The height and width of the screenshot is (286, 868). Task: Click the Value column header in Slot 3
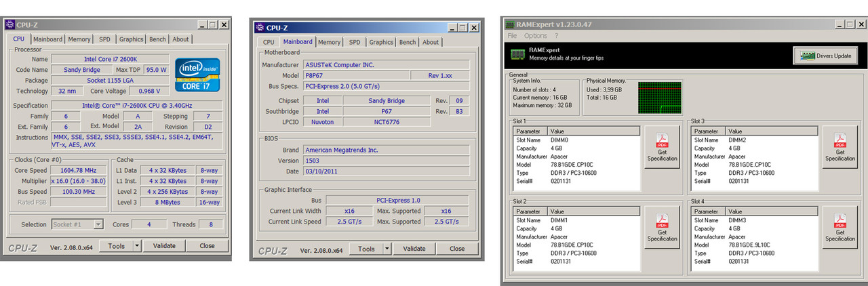[x=772, y=131]
